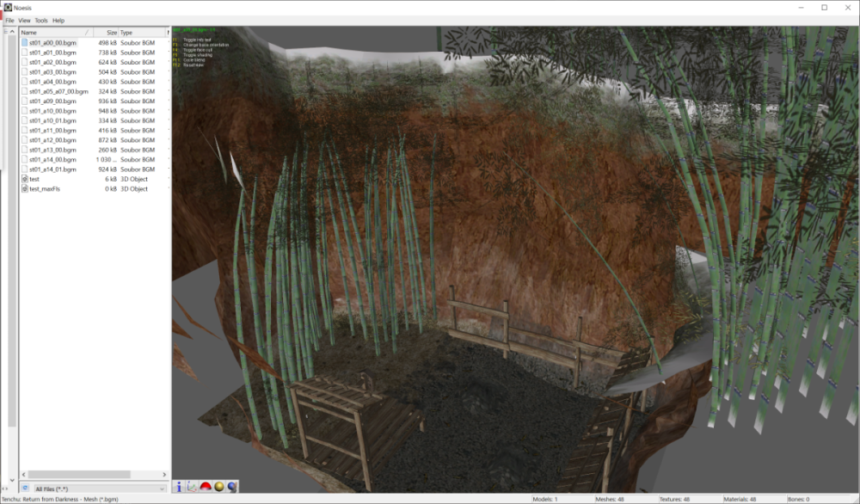Click the red dome icon in viewport toolbar
The width and height of the screenshot is (860, 504).
coord(206,487)
